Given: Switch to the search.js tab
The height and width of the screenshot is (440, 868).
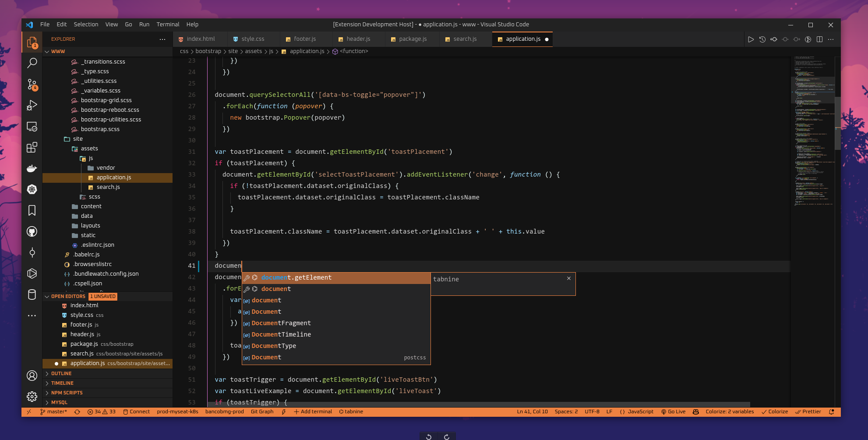Looking at the screenshot, I should [x=465, y=39].
